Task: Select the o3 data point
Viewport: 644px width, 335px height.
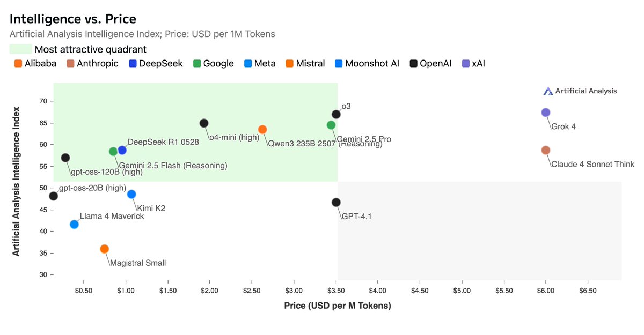Action: tap(336, 114)
